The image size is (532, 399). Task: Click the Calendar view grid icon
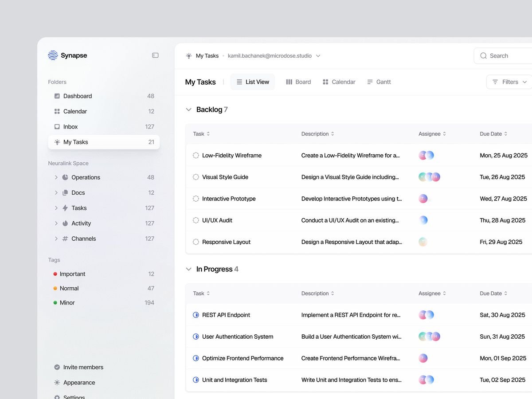coord(325,82)
